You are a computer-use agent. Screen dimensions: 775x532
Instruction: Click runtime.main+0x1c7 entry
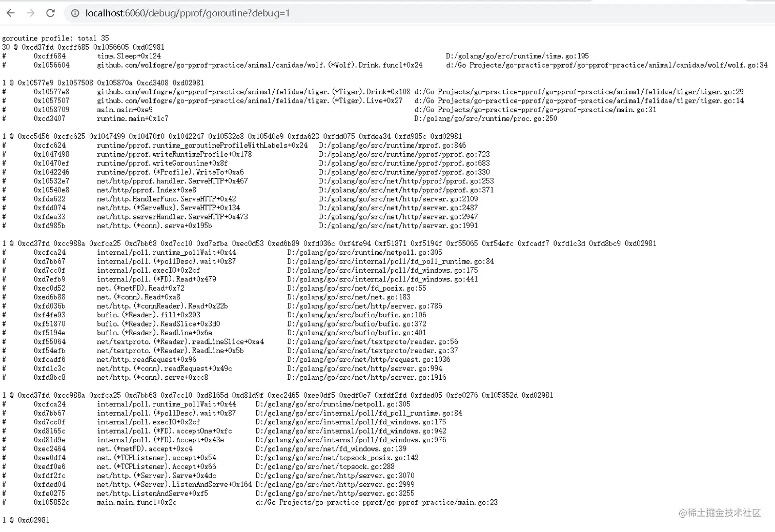[133, 118]
